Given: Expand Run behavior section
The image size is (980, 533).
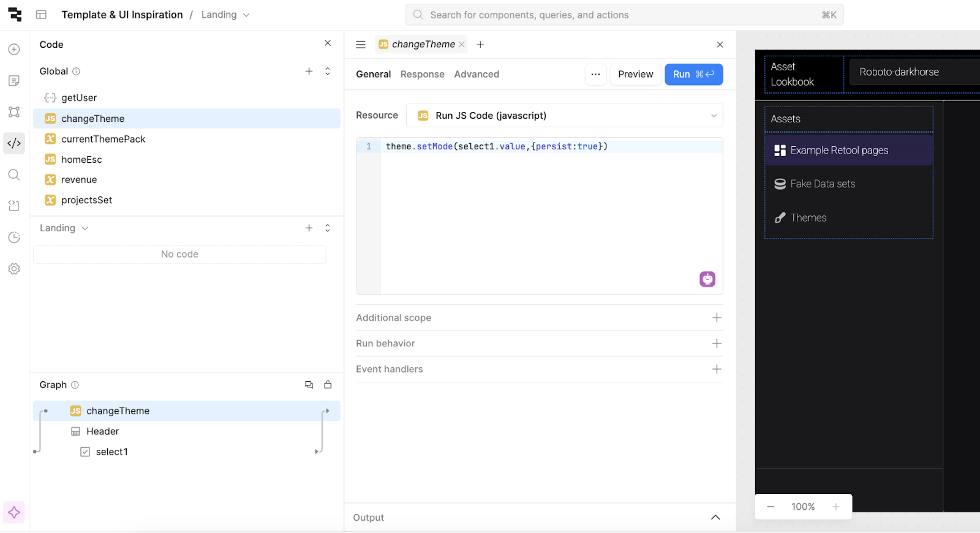Looking at the screenshot, I should pyautogui.click(x=539, y=343).
